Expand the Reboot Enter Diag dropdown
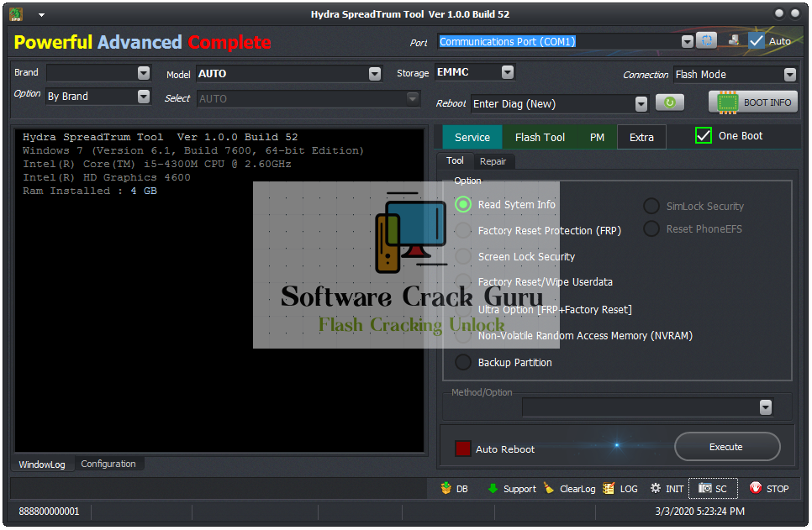The image size is (812, 530). [641, 104]
